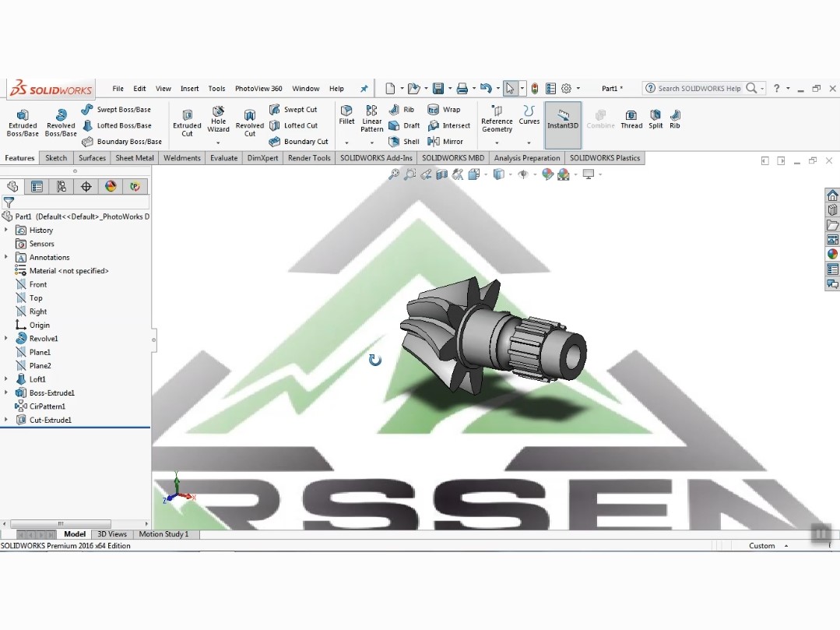Image resolution: width=840 pixels, height=630 pixels.
Task: Open the DisplayManager tab icon
Action: pos(111,186)
